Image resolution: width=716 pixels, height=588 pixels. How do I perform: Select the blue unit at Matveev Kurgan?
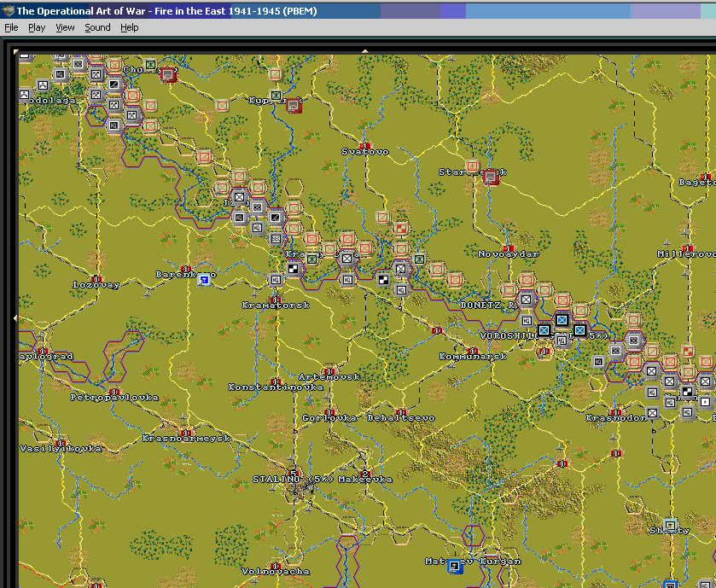tap(455, 567)
